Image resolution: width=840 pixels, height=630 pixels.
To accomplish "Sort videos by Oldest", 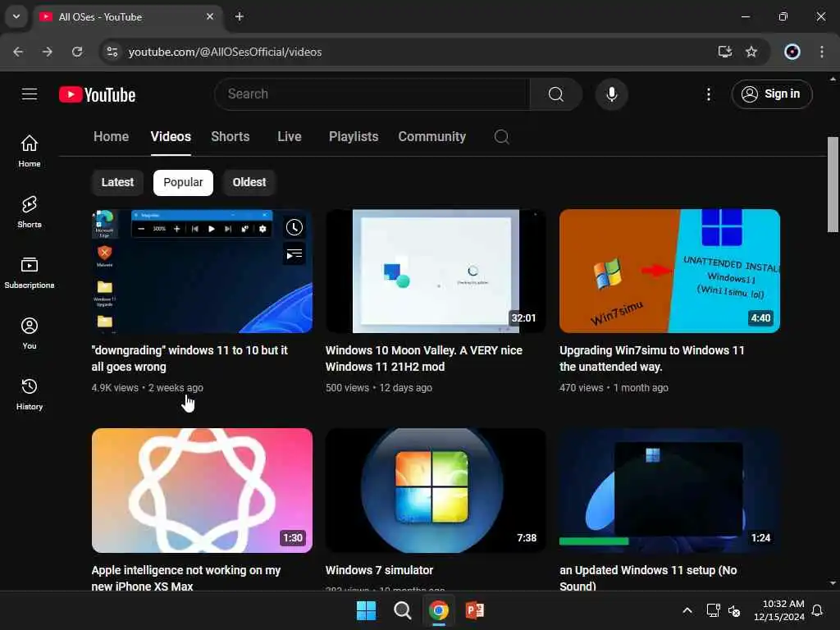I will pos(249,183).
